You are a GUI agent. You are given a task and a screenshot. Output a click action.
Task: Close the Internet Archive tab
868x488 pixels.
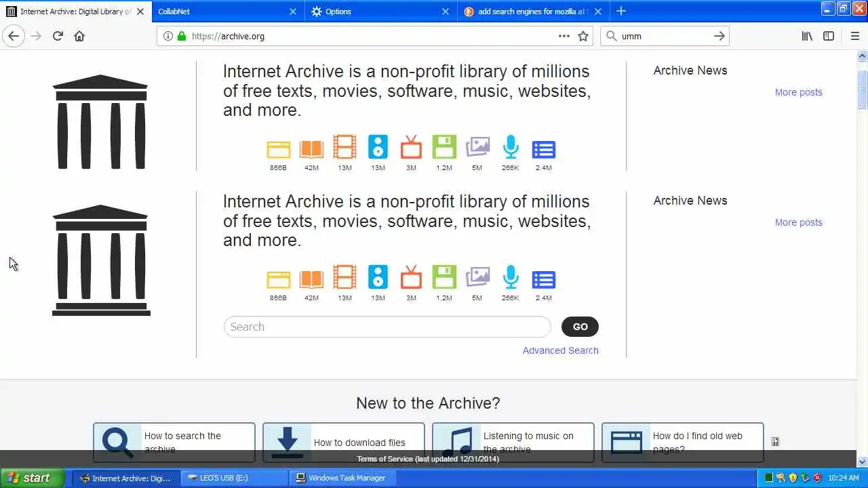(x=140, y=11)
